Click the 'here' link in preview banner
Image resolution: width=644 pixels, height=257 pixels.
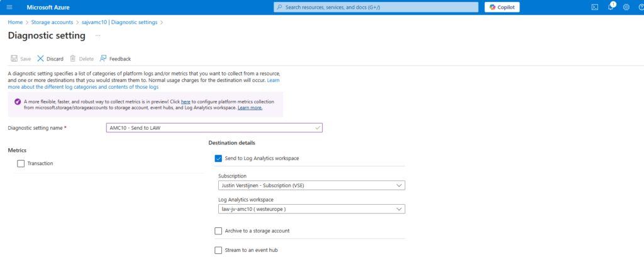pyautogui.click(x=186, y=101)
